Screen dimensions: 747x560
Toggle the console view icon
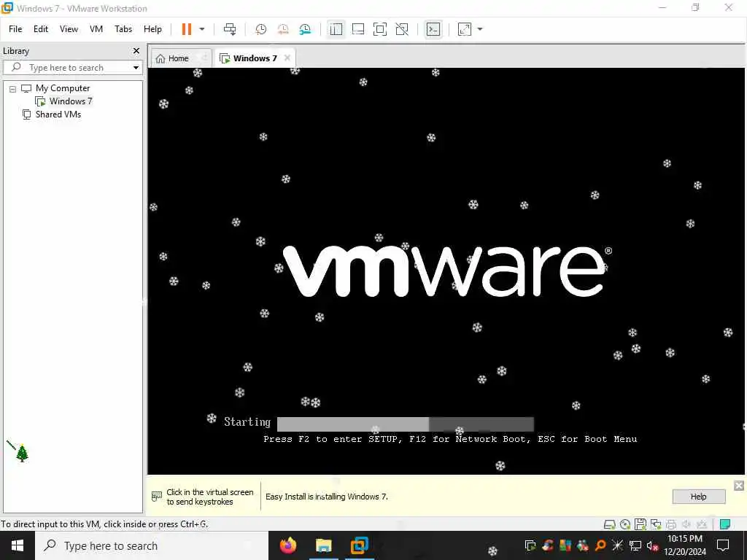click(433, 29)
